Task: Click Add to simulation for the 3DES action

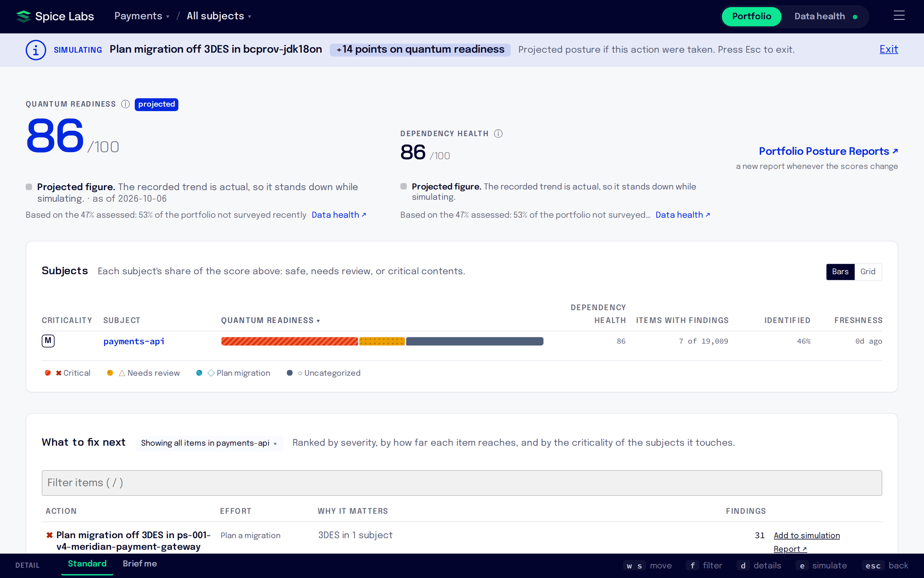Action: point(806,535)
